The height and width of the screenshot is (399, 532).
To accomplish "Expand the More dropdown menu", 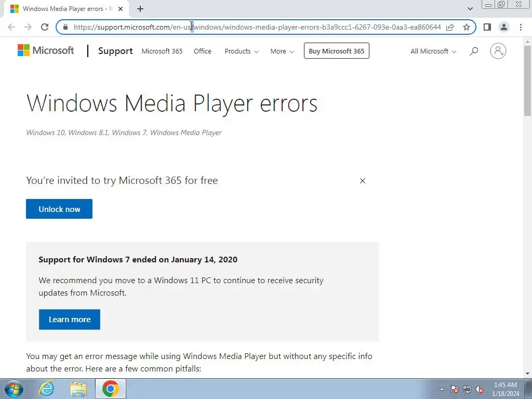I will (282, 51).
